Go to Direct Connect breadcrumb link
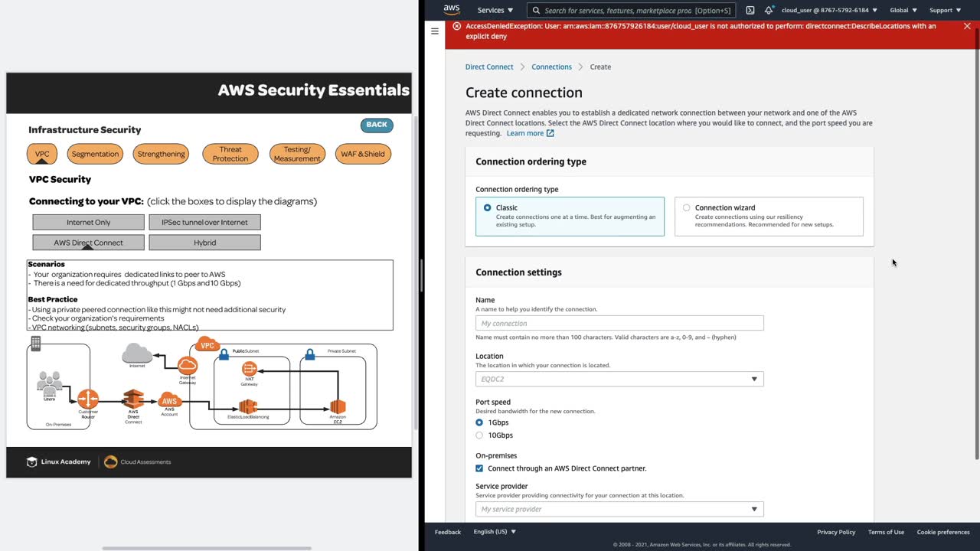The width and height of the screenshot is (980, 551). click(489, 67)
